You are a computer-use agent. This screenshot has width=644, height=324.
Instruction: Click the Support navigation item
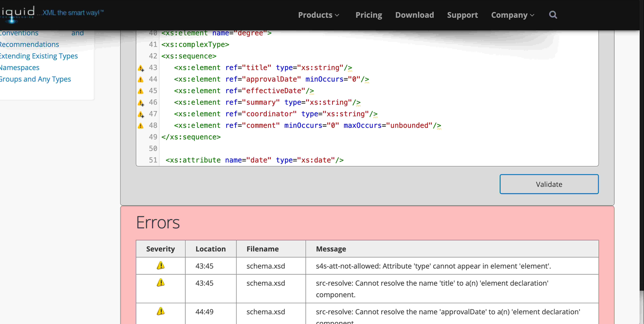(x=462, y=15)
